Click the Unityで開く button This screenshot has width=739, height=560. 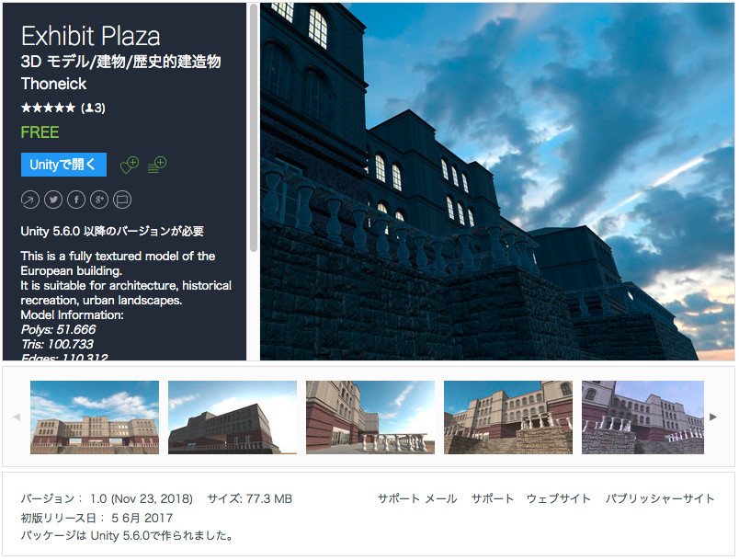click(x=63, y=165)
